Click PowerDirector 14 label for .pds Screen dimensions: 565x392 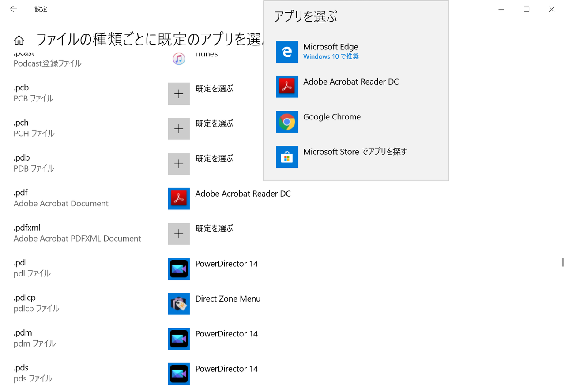[226, 369]
